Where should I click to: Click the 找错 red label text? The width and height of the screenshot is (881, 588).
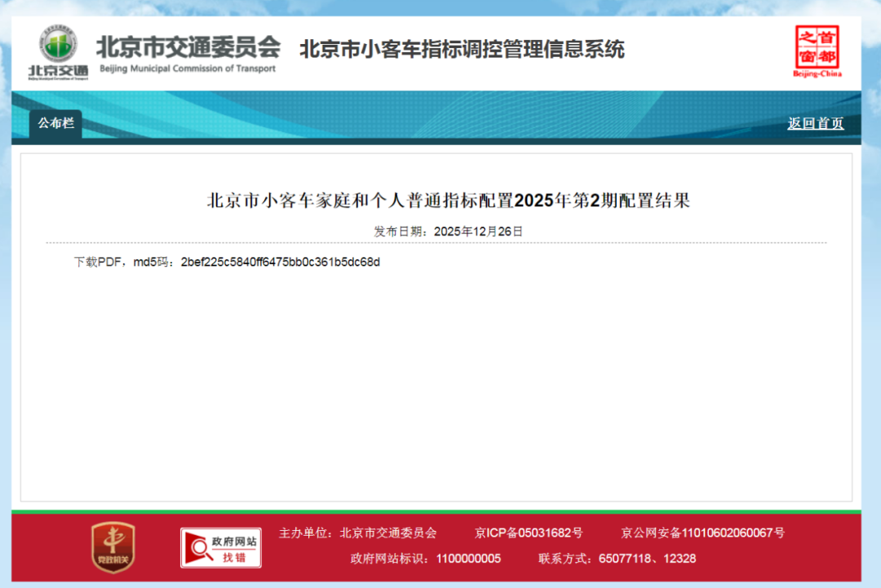234,557
